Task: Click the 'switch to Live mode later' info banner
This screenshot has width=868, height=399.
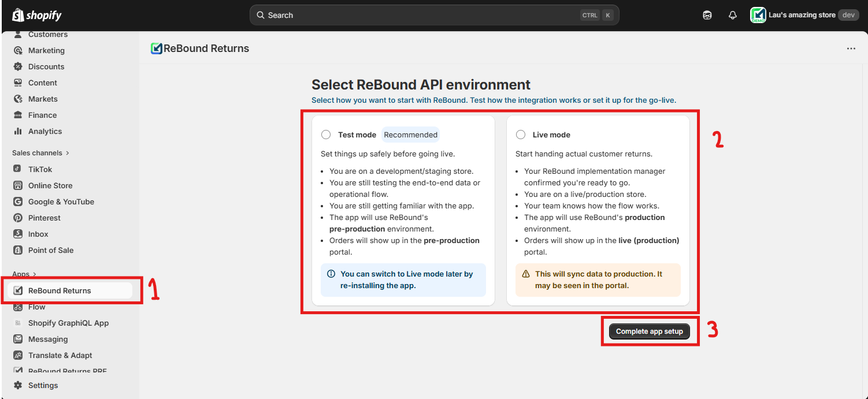Action: click(x=403, y=280)
